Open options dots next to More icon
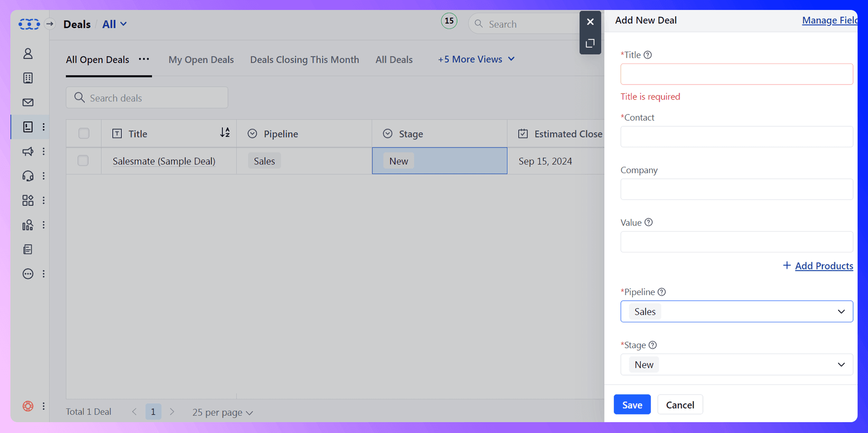868x433 pixels. [x=43, y=273]
